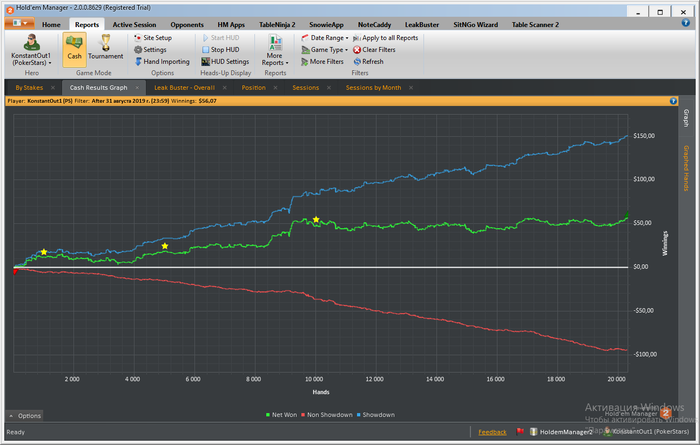
Task: Open the Table Scanner 2 tab
Action: point(535,25)
